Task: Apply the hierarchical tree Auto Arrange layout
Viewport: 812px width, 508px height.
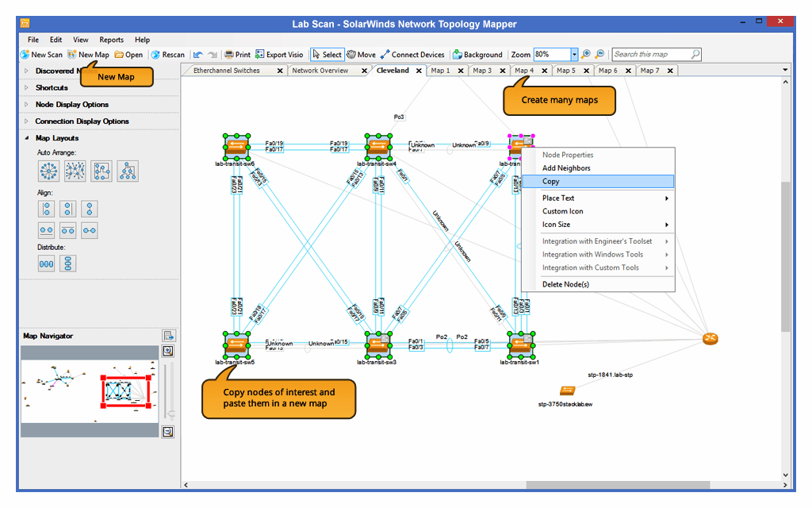Action: (127, 171)
